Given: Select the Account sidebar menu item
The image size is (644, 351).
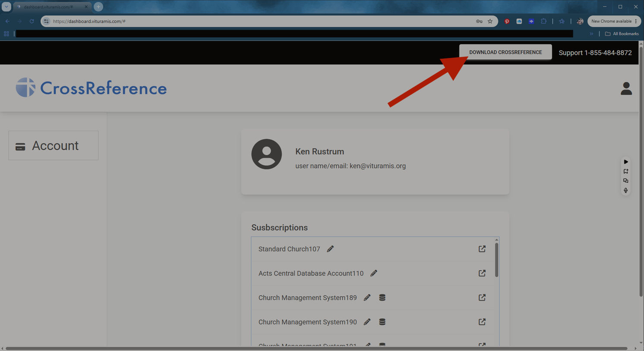Looking at the screenshot, I should pyautogui.click(x=54, y=145).
